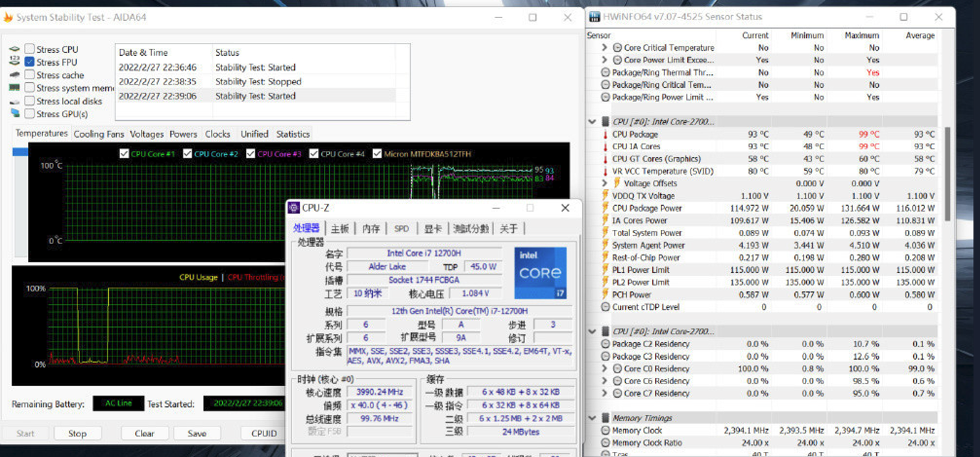
Task: Click the clock icon beside Memory Clock
Action: click(x=606, y=430)
